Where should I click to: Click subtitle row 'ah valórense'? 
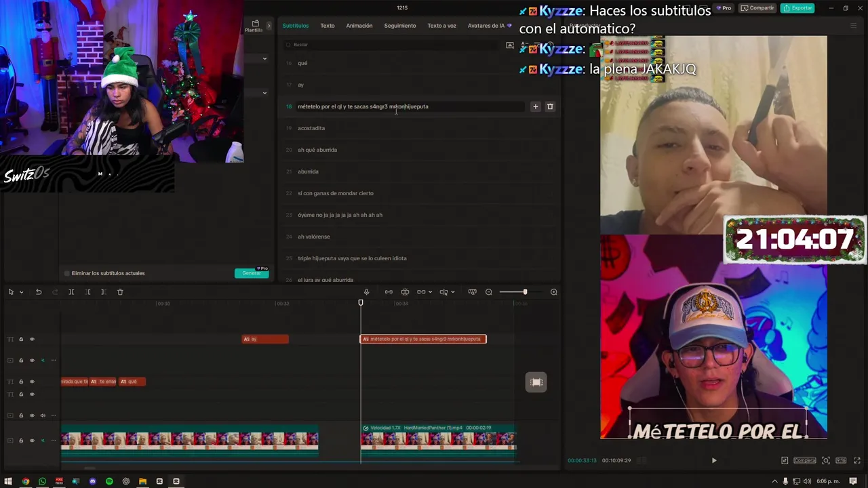coord(420,237)
